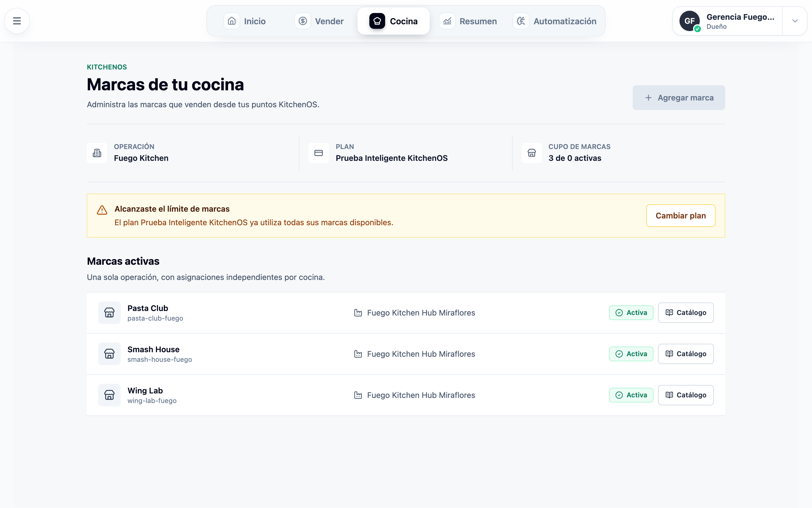Click the Automatización icon
The width and height of the screenshot is (812, 508).
click(x=521, y=21)
